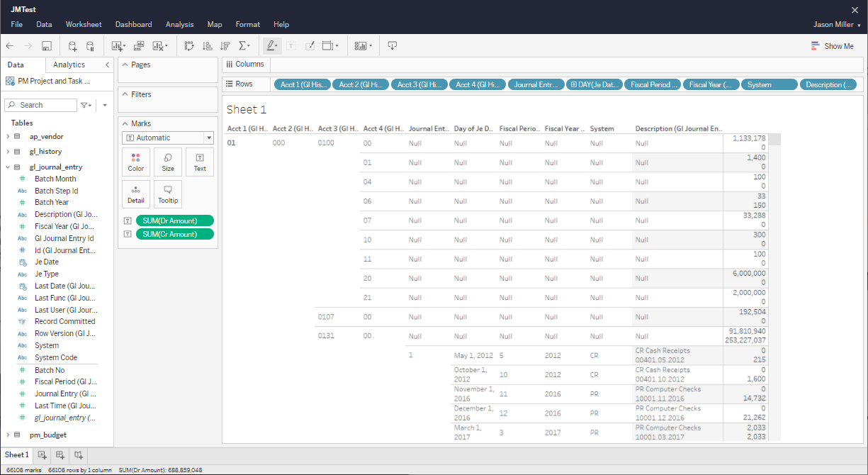Click the Download icon in the toolbar
The height and width of the screenshot is (475, 868).
(392, 46)
